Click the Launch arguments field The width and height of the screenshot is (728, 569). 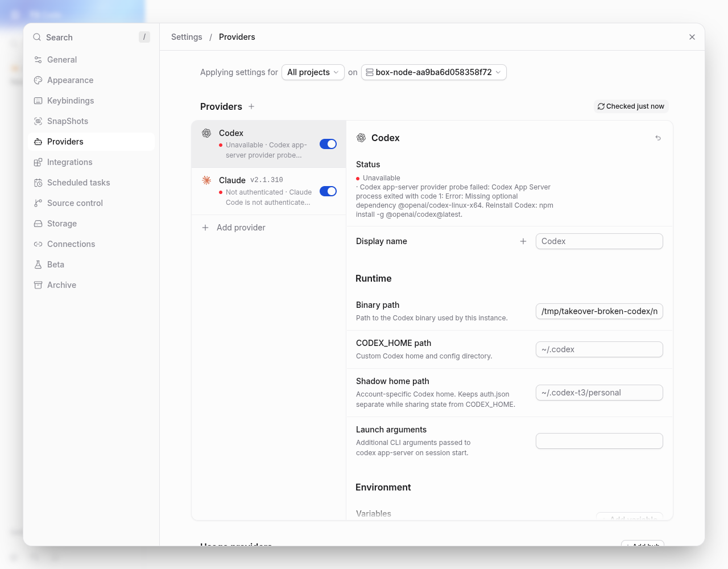point(599,441)
